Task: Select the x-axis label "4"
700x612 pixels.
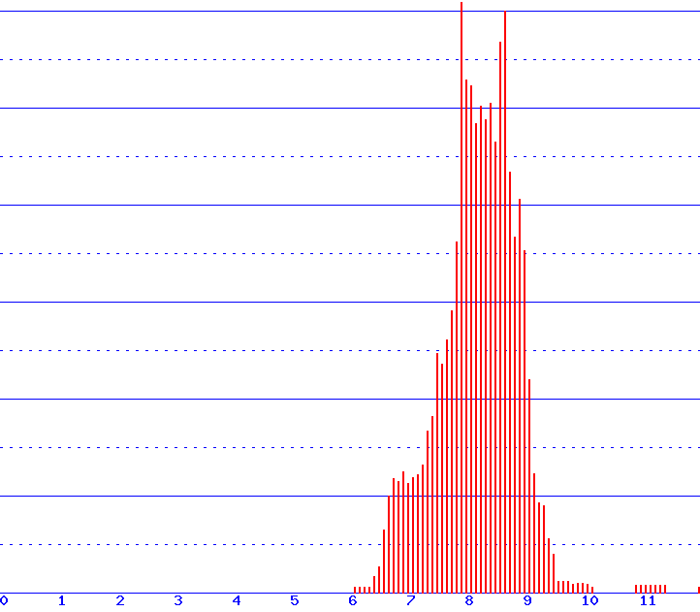Action: (x=237, y=600)
